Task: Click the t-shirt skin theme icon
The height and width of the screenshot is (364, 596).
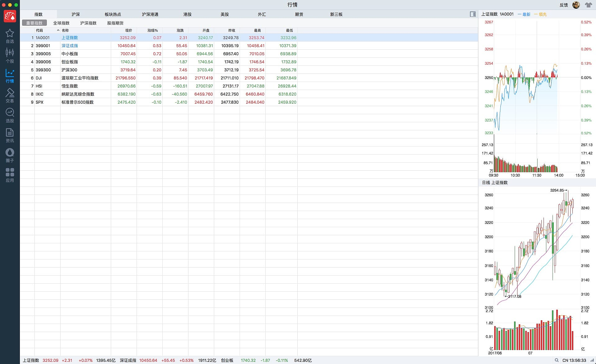Action: click(588, 5)
